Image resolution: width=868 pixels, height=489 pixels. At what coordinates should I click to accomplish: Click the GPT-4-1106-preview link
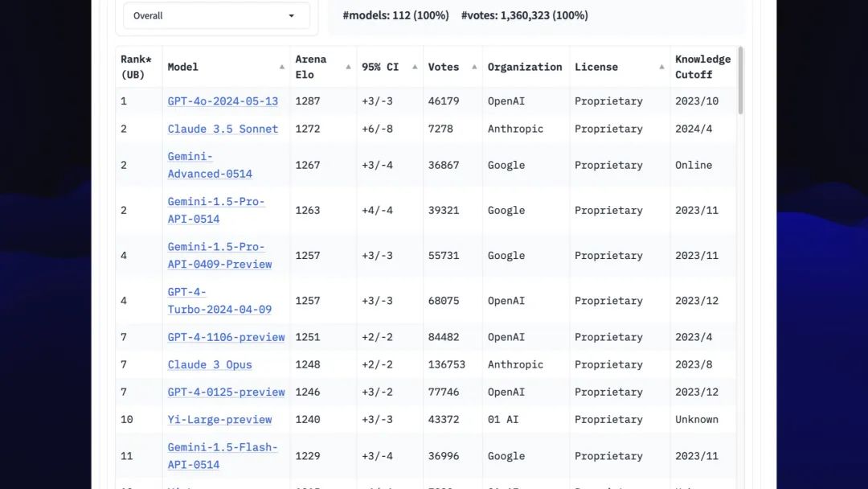pyautogui.click(x=226, y=337)
